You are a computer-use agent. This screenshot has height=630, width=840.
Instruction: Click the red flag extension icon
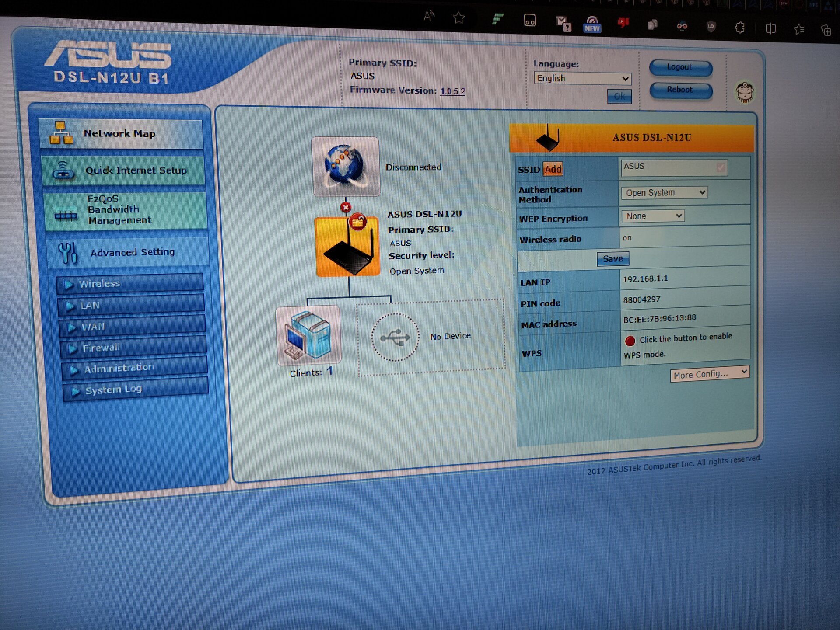click(x=623, y=22)
